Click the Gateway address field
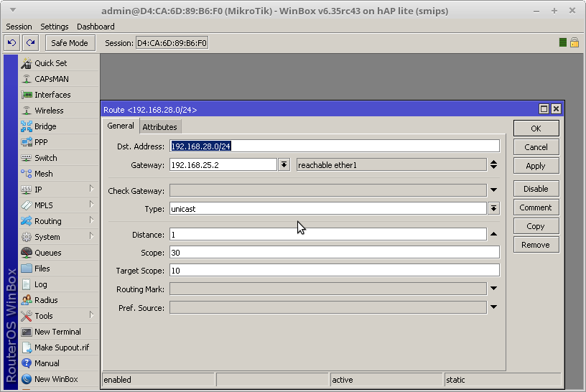This screenshot has width=586, height=392. tap(223, 165)
